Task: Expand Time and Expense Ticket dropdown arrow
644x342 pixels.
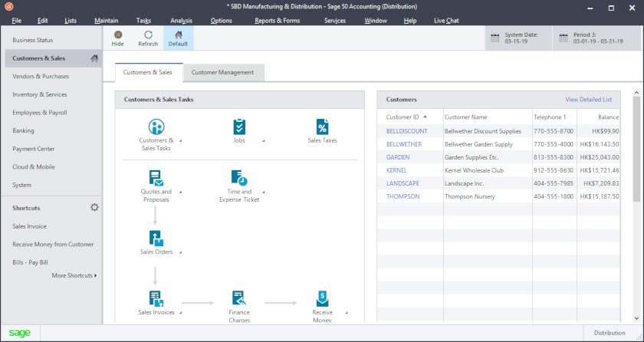Action: pos(263,192)
